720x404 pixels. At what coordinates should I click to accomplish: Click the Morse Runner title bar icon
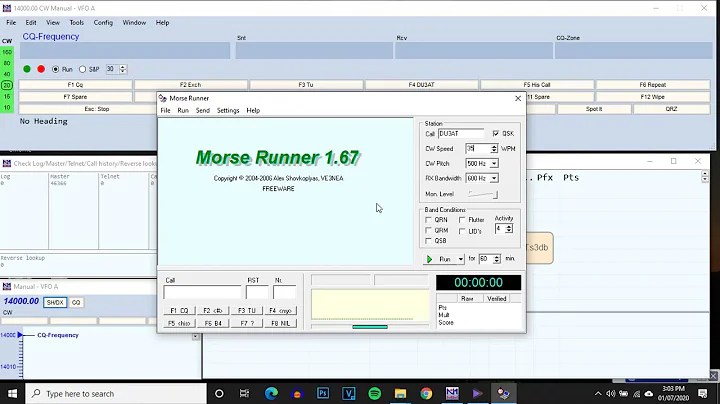[162, 98]
